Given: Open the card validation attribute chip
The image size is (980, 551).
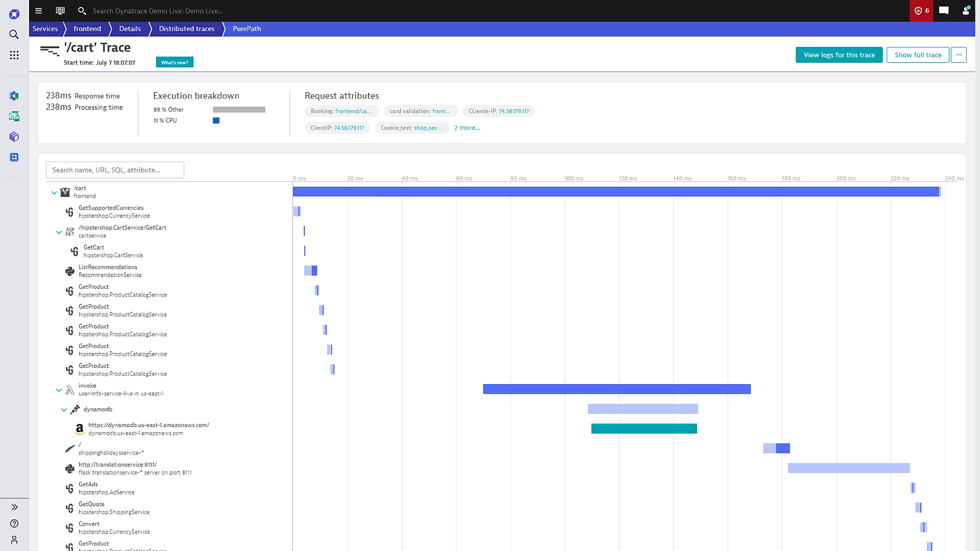Looking at the screenshot, I should [420, 111].
